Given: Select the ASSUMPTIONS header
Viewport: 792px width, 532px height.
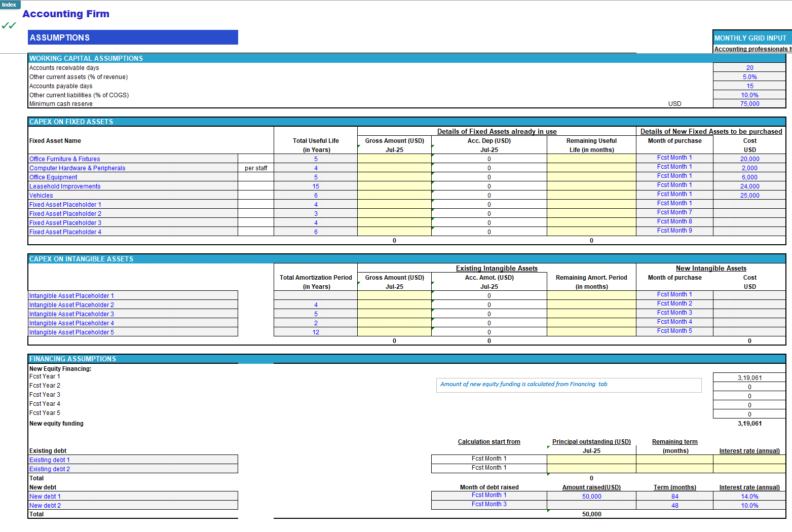Looking at the screenshot, I should pyautogui.click(x=133, y=37).
